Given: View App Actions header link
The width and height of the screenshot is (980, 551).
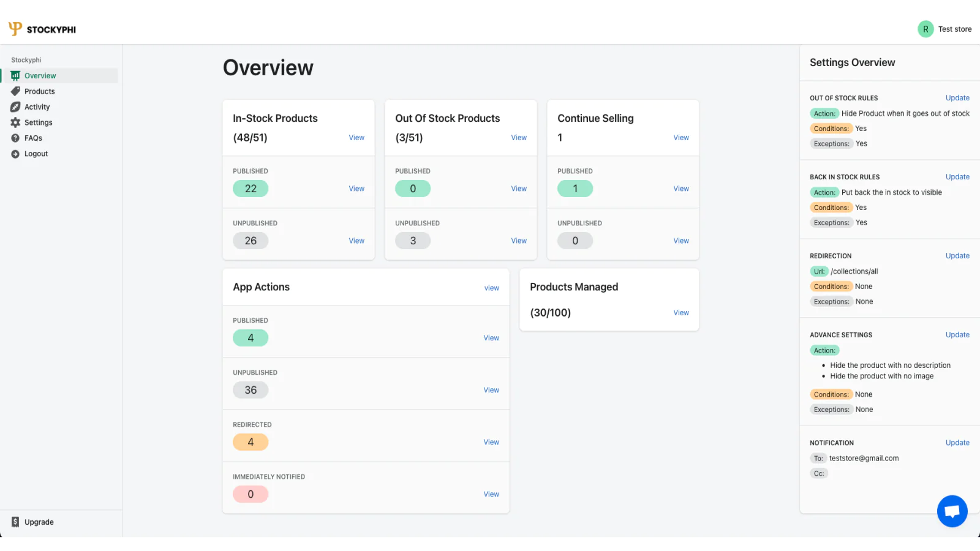Looking at the screenshot, I should pyautogui.click(x=492, y=288).
